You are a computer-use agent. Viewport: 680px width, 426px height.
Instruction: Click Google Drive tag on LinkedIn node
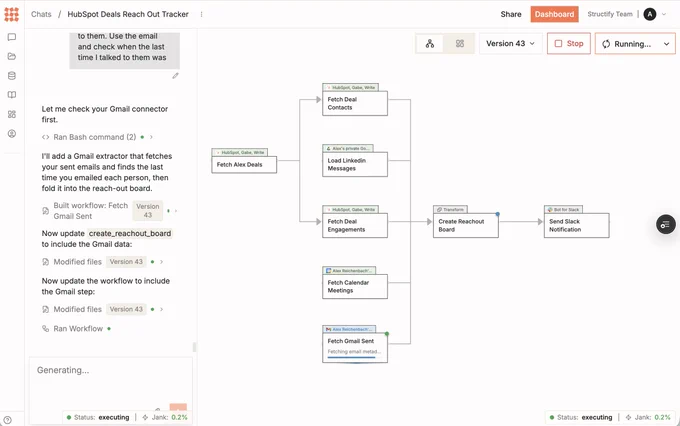[x=348, y=148]
